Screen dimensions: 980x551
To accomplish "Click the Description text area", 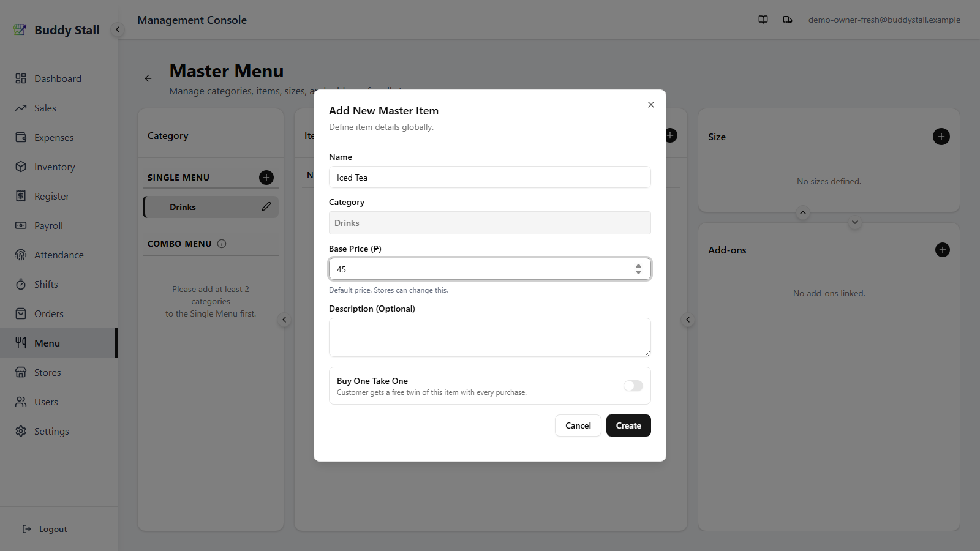I will (490, 337).
